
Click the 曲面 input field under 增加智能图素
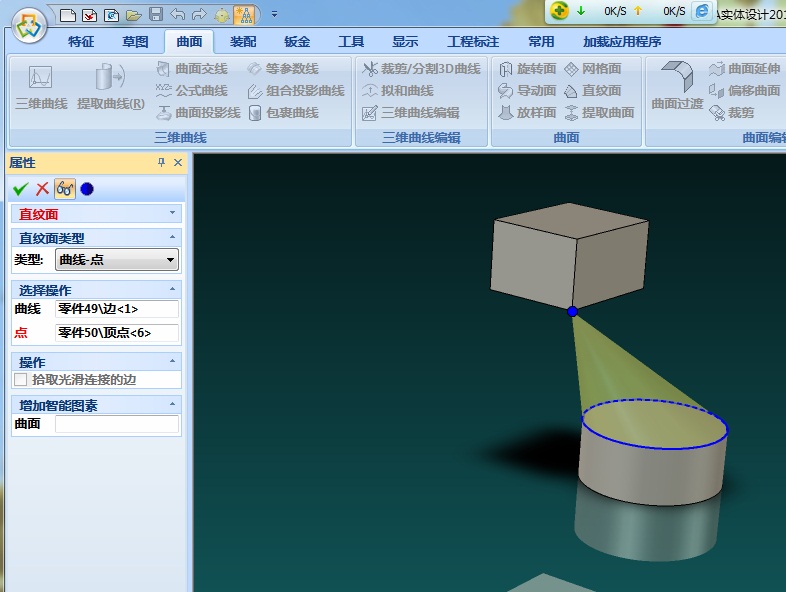[x=117, y=424]
